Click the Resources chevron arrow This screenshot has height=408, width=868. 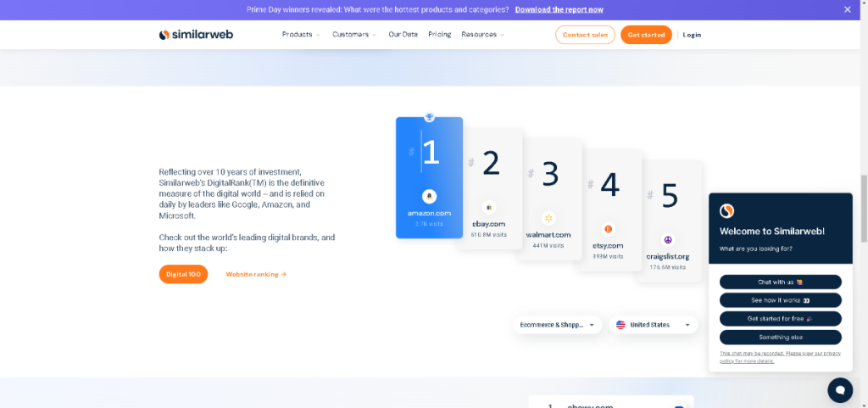coord(502,35)
